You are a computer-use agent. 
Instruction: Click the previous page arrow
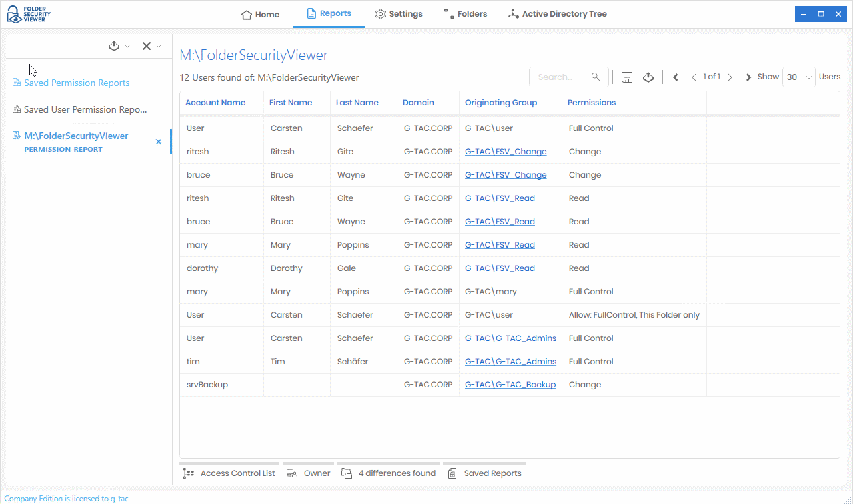(694, 77)
